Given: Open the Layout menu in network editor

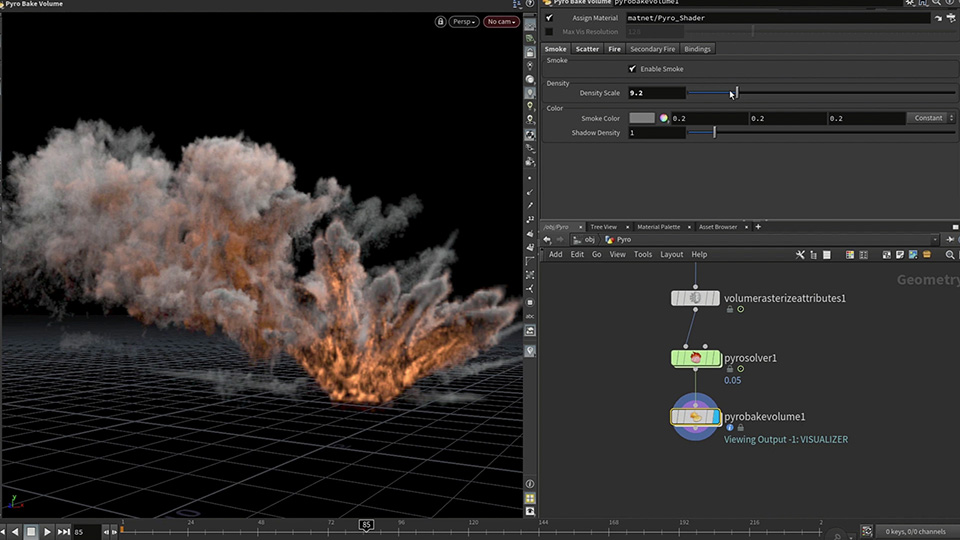Looking at the screenshot, I should 671,255.
